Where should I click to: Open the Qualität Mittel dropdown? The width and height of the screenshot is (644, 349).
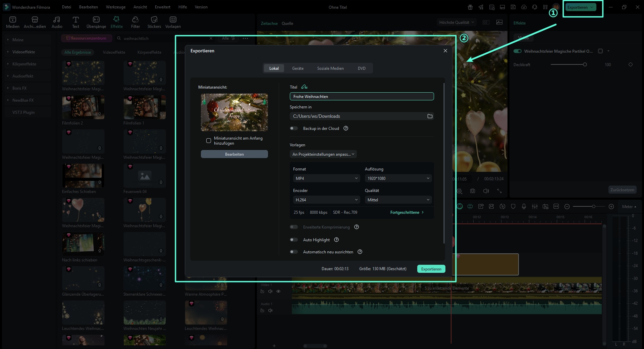click(398, 200)
